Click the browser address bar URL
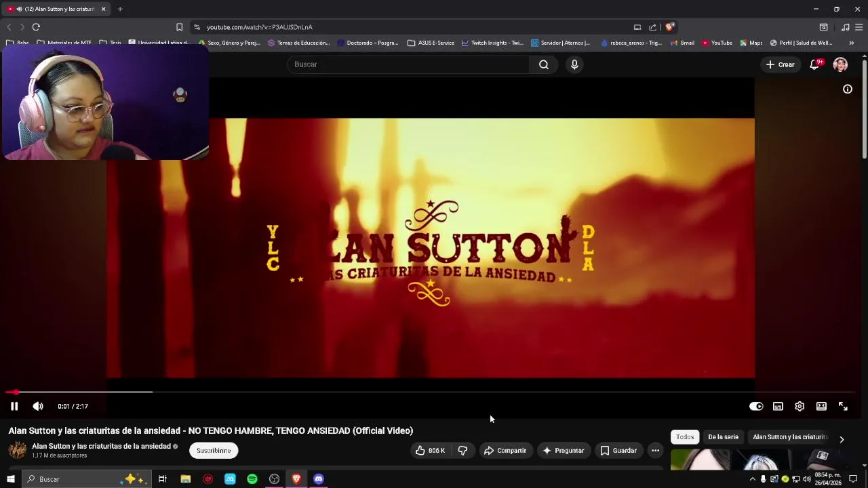 point(259,27)
